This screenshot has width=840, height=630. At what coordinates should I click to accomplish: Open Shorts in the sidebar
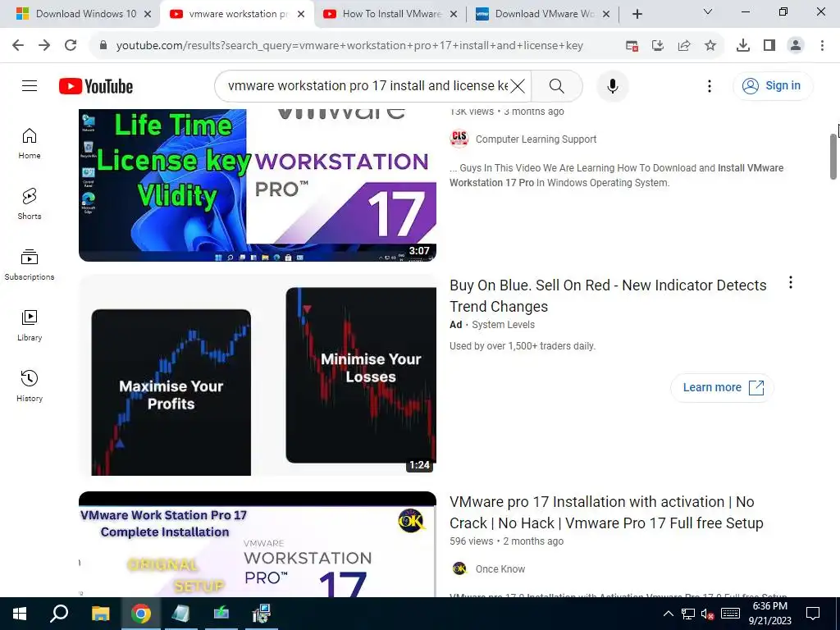30,204
